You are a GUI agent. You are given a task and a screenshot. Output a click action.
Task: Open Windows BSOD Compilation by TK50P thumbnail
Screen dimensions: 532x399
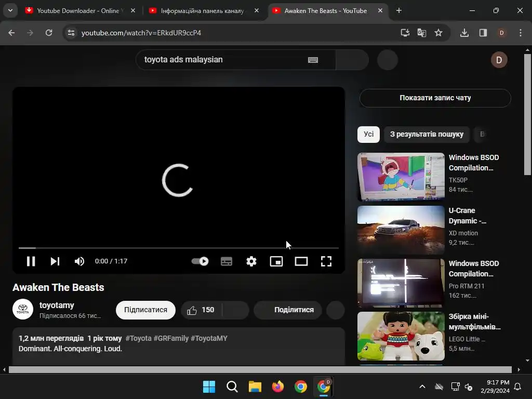tap(401, 177)
